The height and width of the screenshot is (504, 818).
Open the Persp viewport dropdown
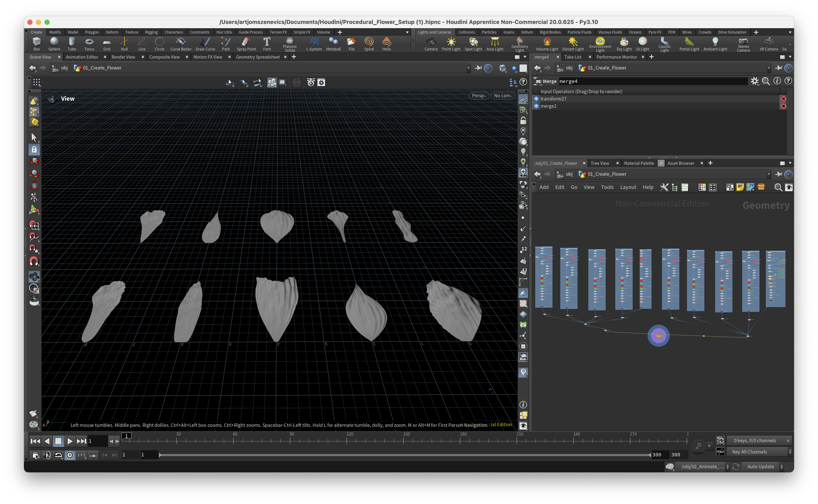pyautogui.click(x=479, y=96)
